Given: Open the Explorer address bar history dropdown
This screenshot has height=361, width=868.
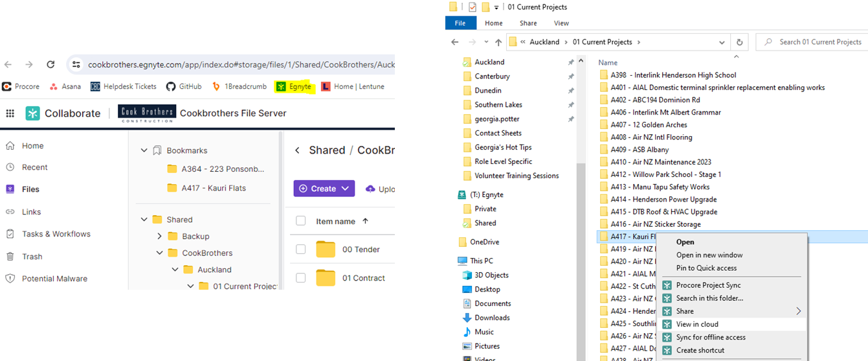Looking at the screenshot, I should pyautogui.click(x=722, y=42).
